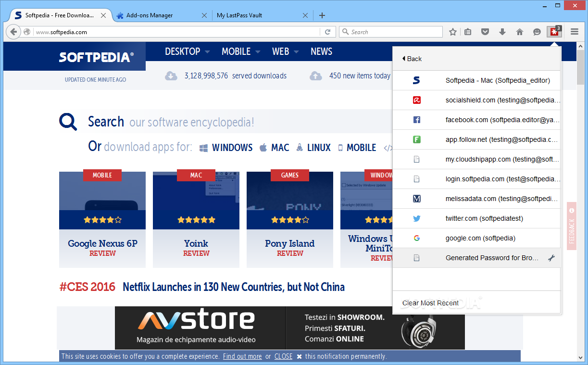This screenshot has height=365, width=588.
Task: Open Pony Island review card
Action: click(x=290, y=219)
